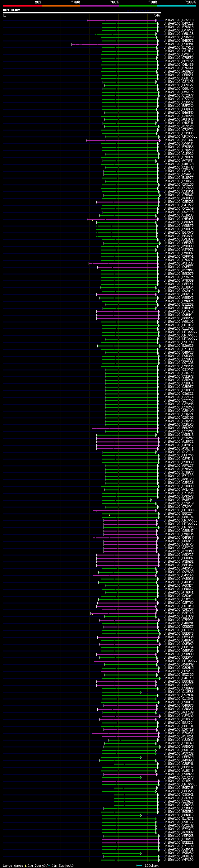Open hit UniRef100_Q2J2Y8

coord(178,778)
